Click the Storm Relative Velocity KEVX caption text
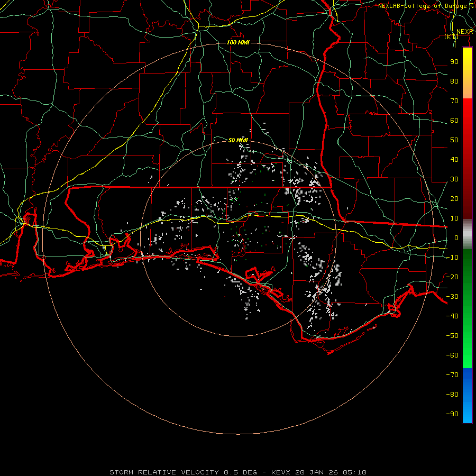This screenshot has height=476, width=476. pos(238,472)
